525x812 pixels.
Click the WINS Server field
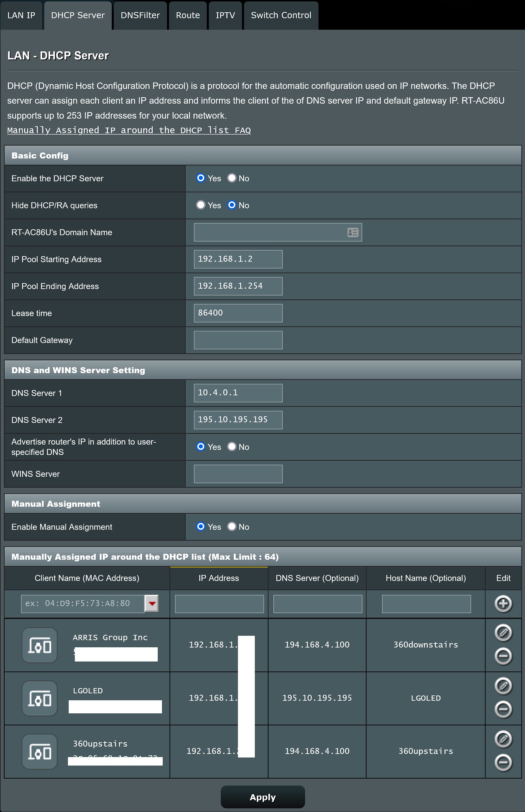[x=238, y=474]
